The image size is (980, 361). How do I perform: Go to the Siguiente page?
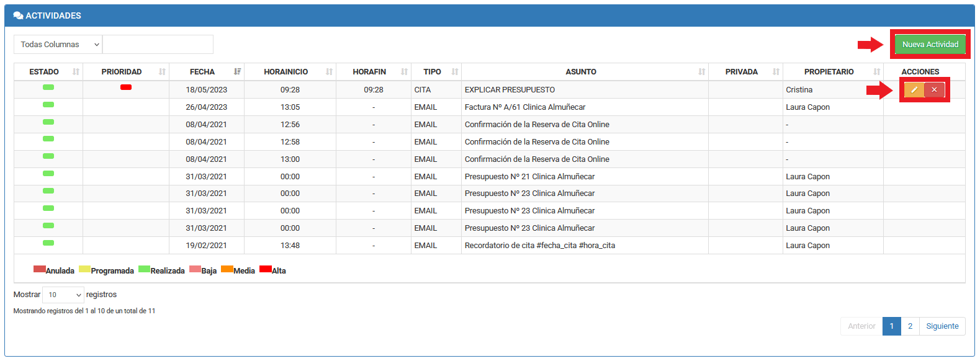pos(942,326)
